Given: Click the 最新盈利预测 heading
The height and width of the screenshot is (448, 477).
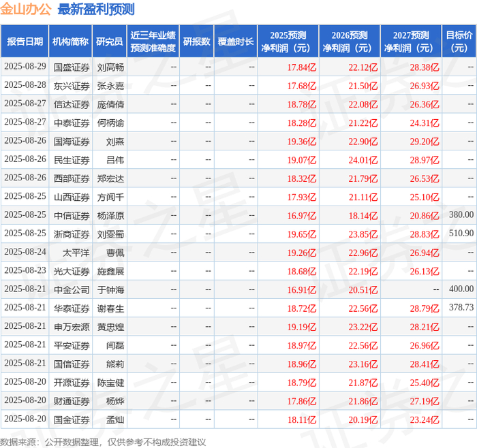Looking at the screenshot, I should click(x=96, y=9).
